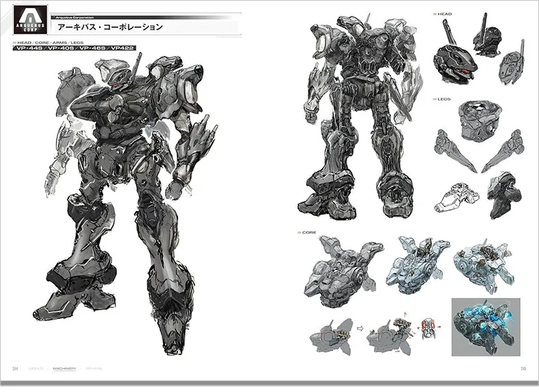This screenshot has height=392, width=539.
Task: Open the large three-quarter view mech illustration
Action: pyautogui.click(x=126, y=202)
